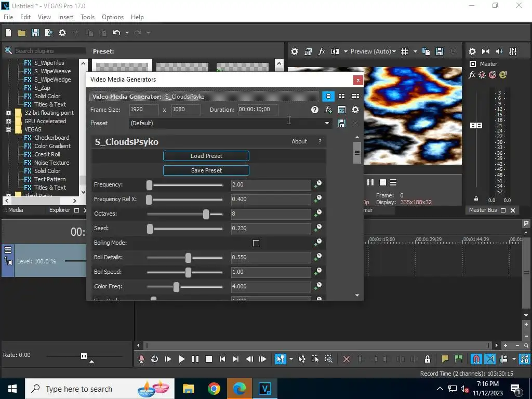
Task: Click the Save Preset button
Action: click(x=206, y=170)
